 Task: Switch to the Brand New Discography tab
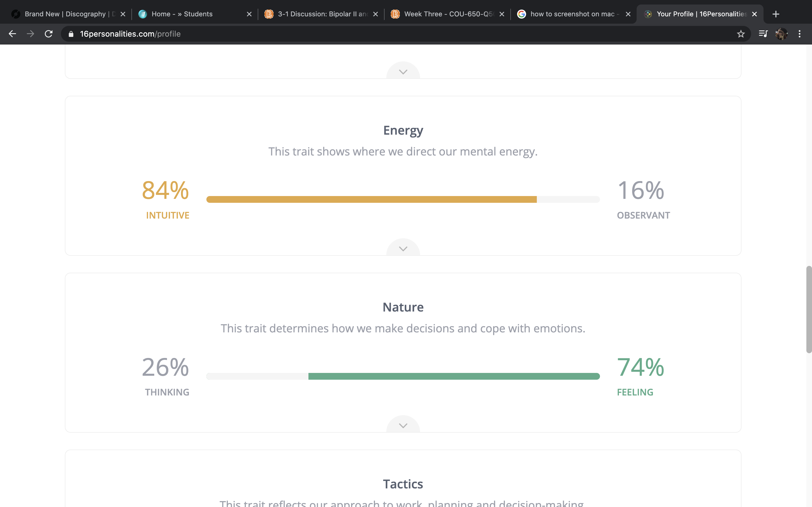tap(65, 14)
